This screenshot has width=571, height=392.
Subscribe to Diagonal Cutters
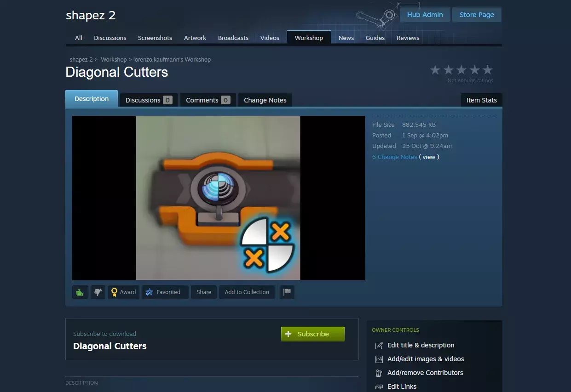(313, 334)
